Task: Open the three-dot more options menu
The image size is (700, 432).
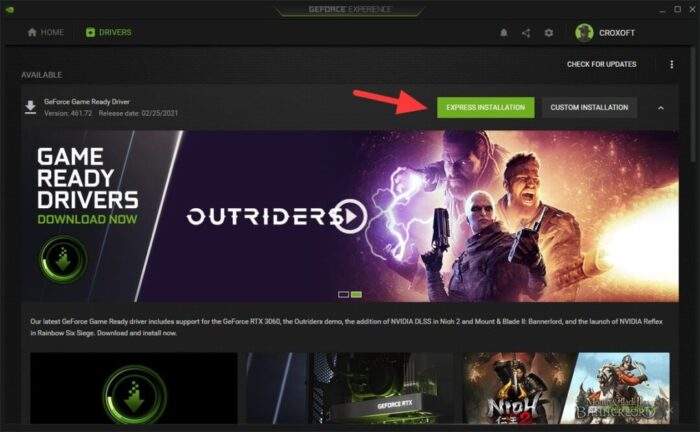Action: point(671,64)
